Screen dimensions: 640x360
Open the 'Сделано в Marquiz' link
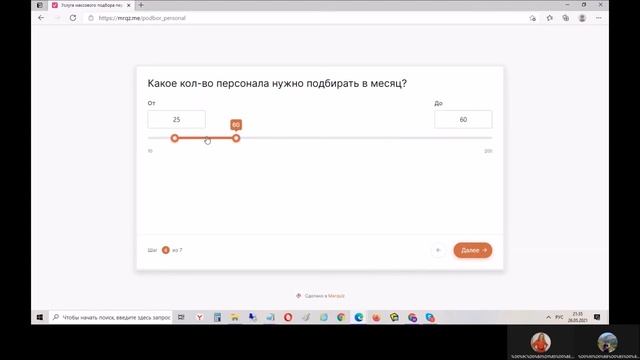click(321, 296)
